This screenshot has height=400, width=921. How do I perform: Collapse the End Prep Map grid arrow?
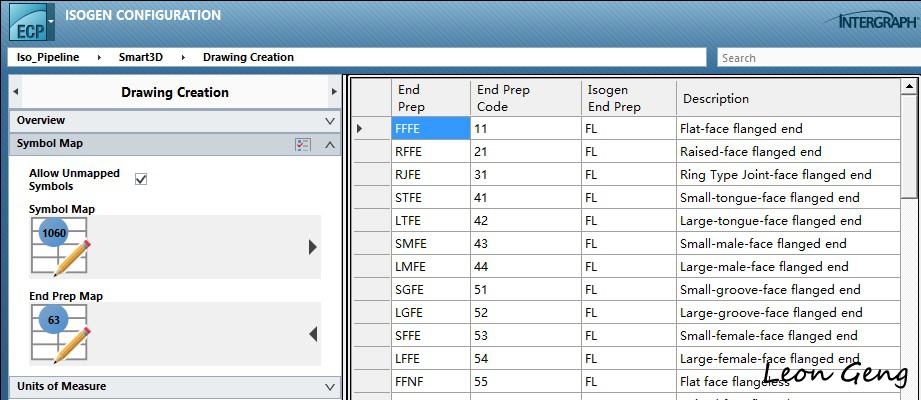click(x=312, y=334)
